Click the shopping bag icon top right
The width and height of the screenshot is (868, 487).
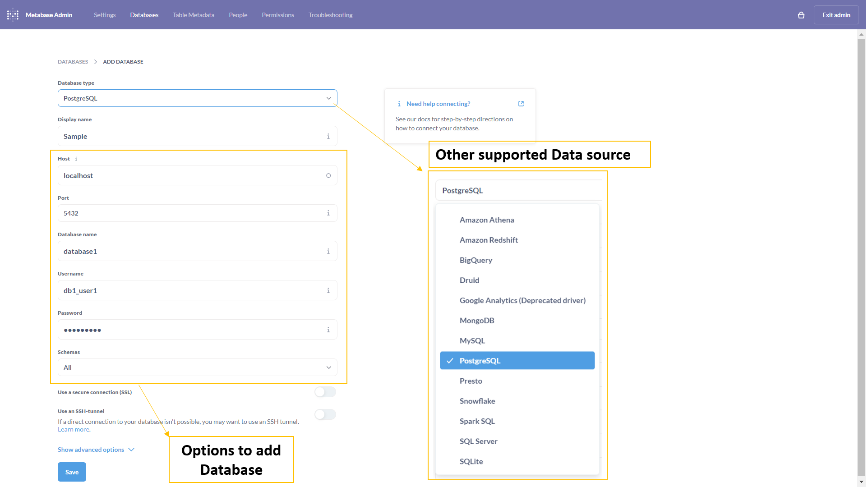[x=801, y=14]
